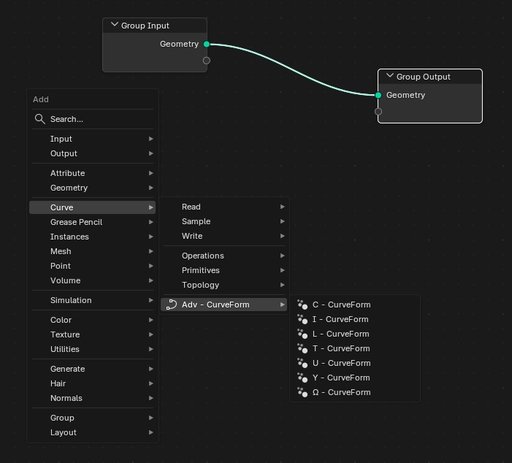Select the Adv - CurveForm submenu entry

[224, 305]
